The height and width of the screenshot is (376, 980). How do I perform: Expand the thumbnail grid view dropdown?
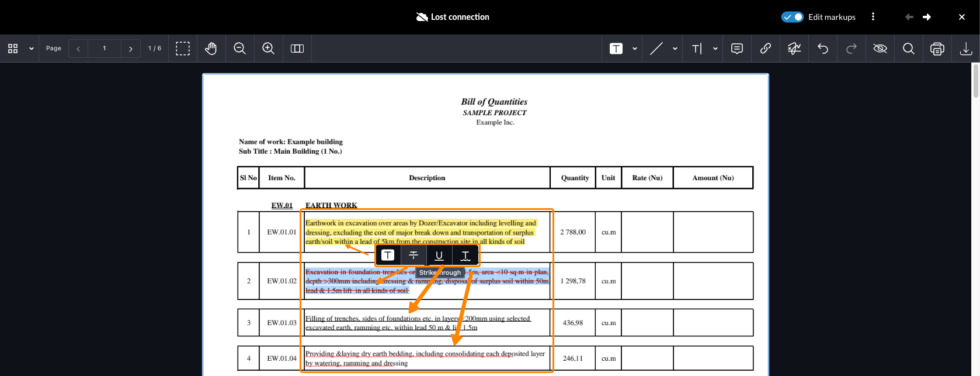32,49
